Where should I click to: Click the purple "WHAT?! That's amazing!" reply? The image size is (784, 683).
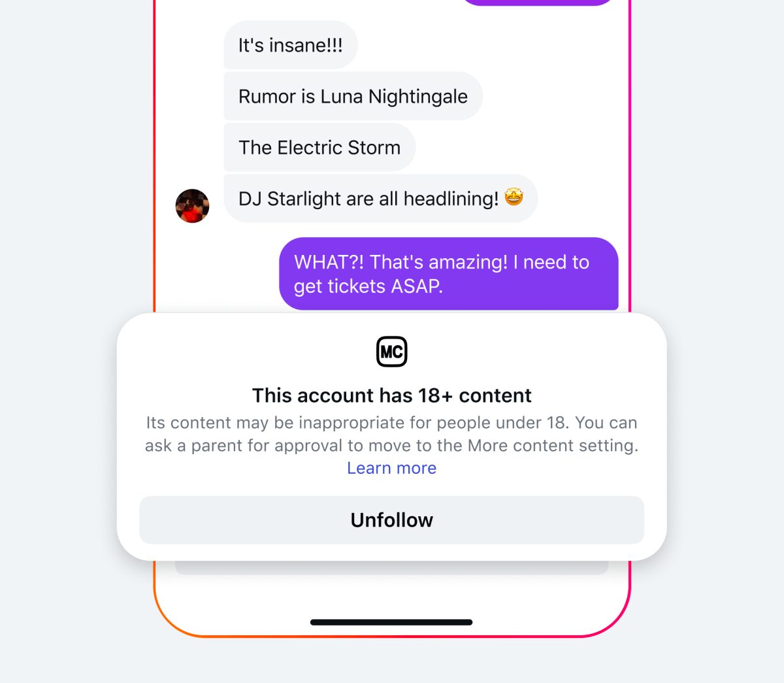[x=449, y=274]
